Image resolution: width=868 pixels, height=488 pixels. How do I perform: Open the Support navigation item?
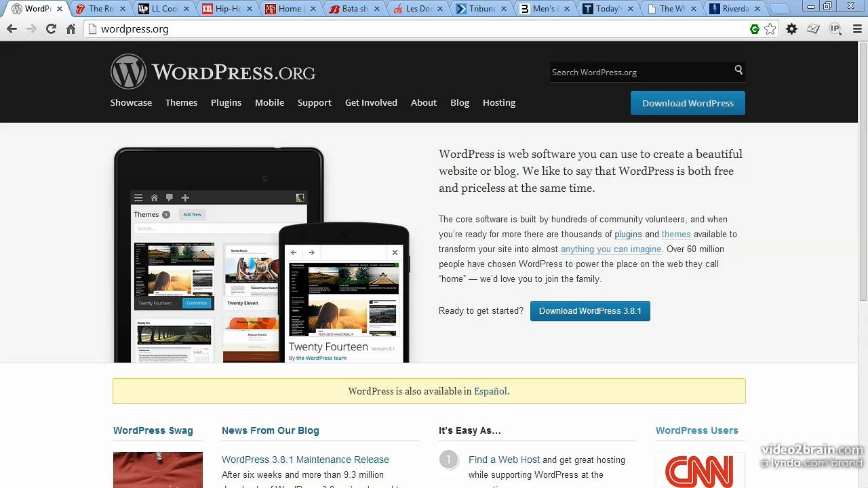314,102
